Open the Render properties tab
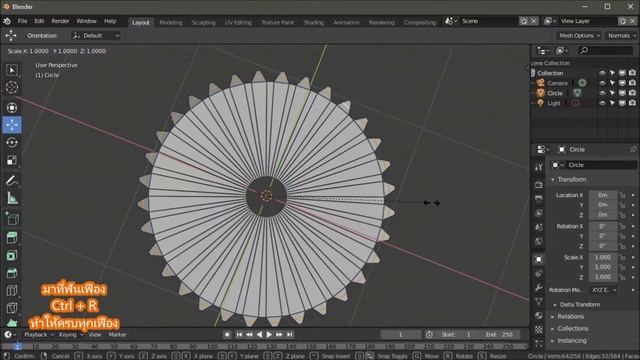Image resolution: width=640 pixels, height=360 pixels. pyautogui.click(x=539, y=185)
